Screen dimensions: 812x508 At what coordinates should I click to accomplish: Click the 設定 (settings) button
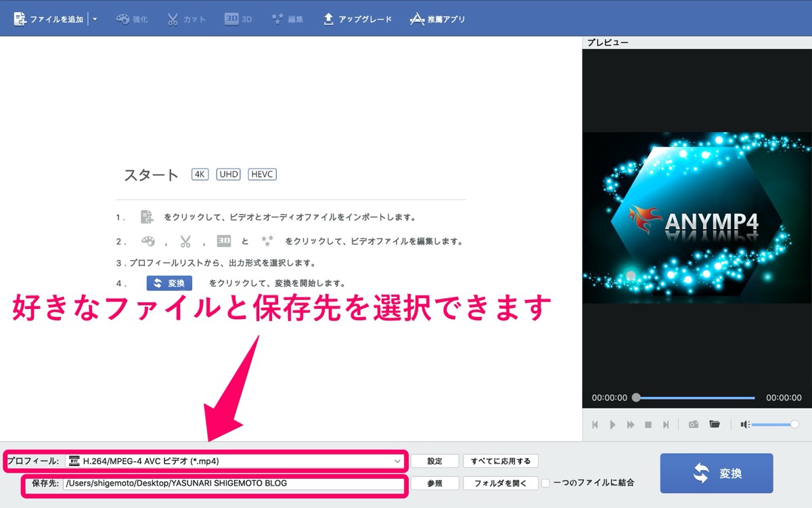coord(435,461)
